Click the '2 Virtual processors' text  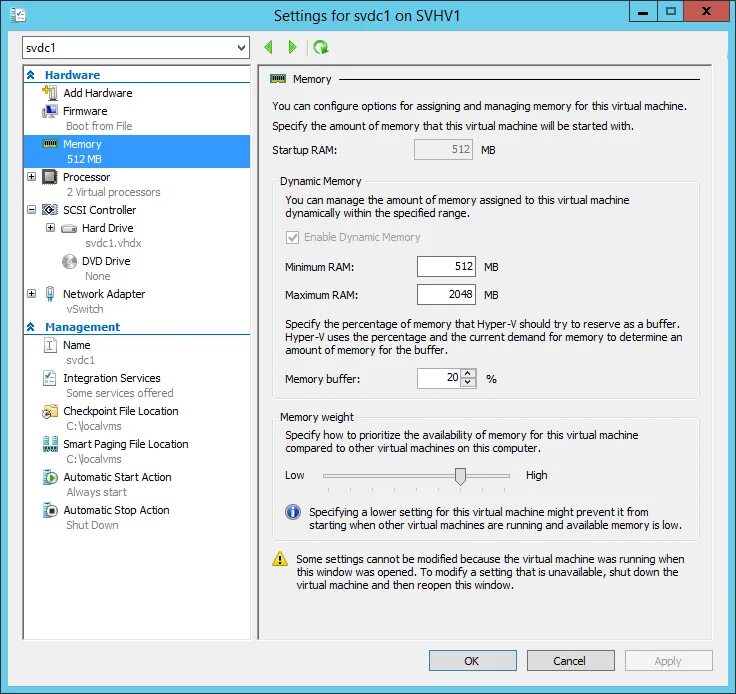pos(113,192)
